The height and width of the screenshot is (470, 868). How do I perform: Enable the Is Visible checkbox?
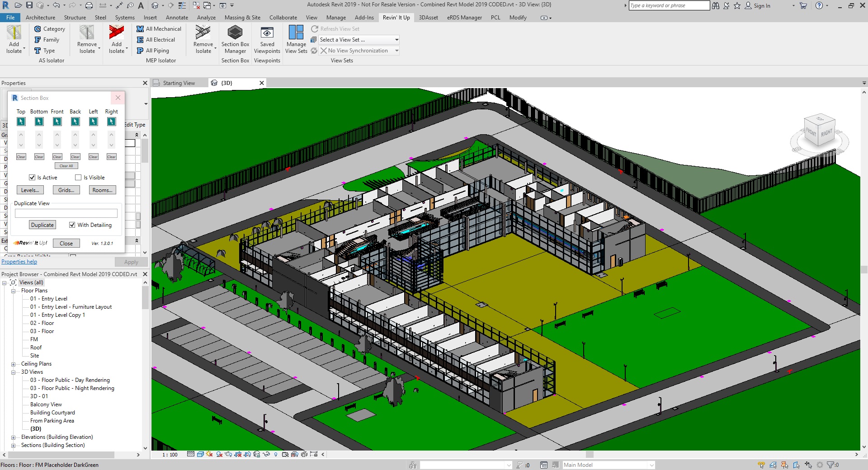78,178
